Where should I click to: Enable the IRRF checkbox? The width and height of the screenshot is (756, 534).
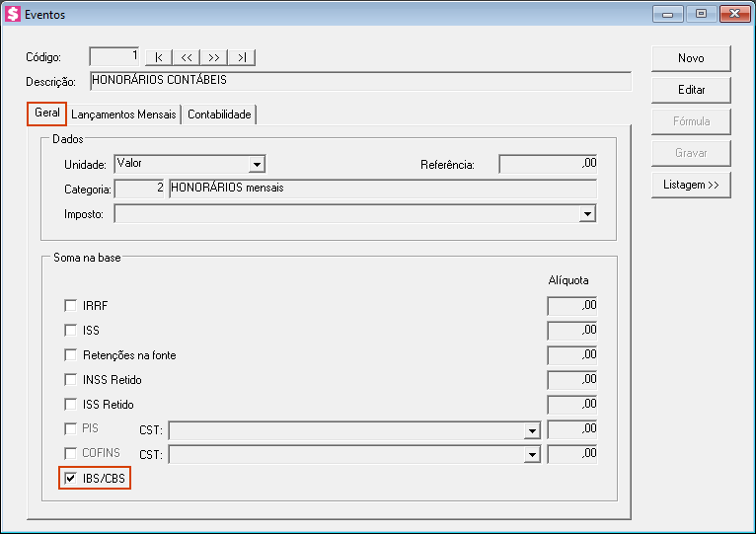(x=70, y=306)
